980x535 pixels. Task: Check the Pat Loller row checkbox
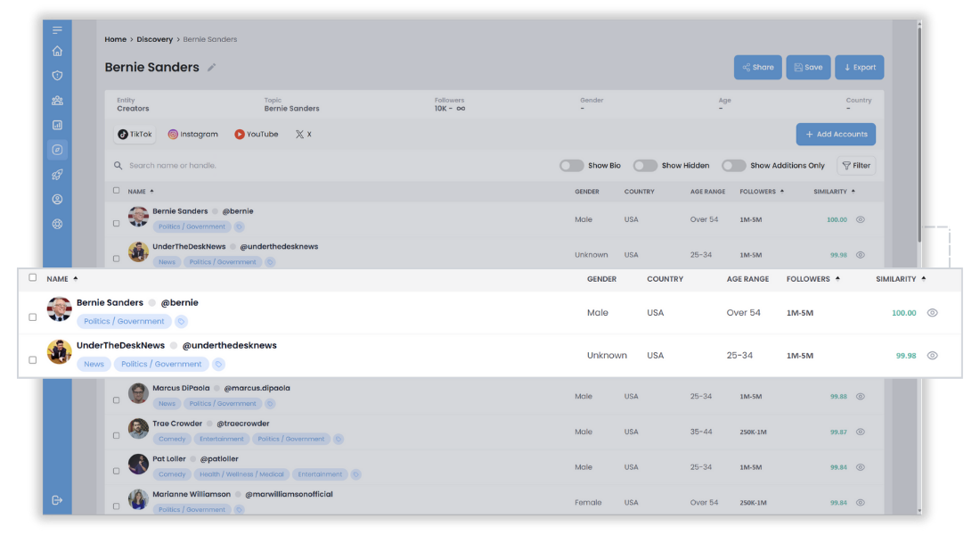click(116, 471)
